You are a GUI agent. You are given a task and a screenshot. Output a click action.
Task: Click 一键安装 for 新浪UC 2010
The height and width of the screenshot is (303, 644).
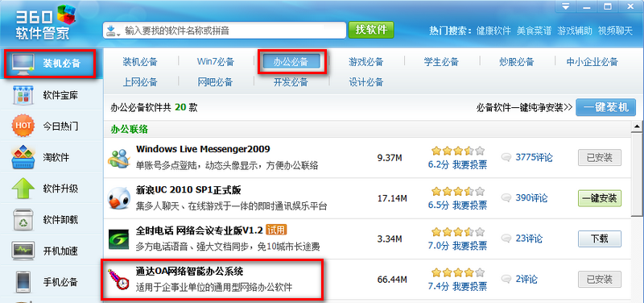(x=600, y=198)
